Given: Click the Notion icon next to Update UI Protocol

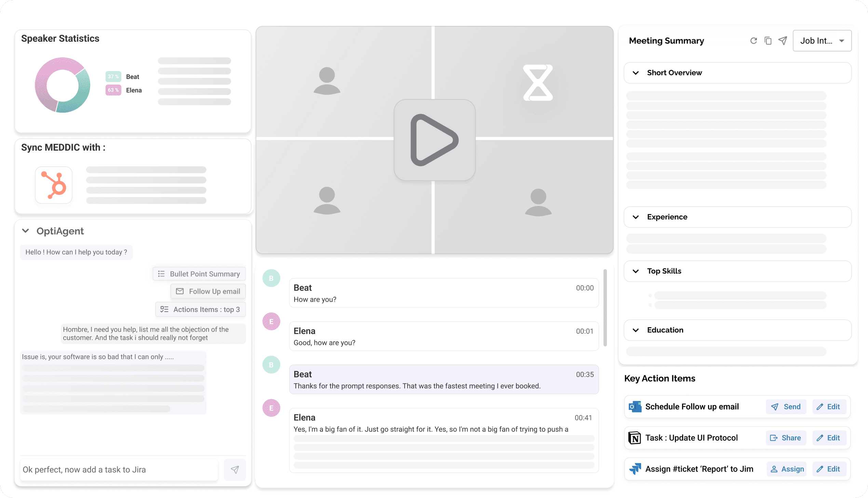Looking at the screenshot, I should 635,438.
